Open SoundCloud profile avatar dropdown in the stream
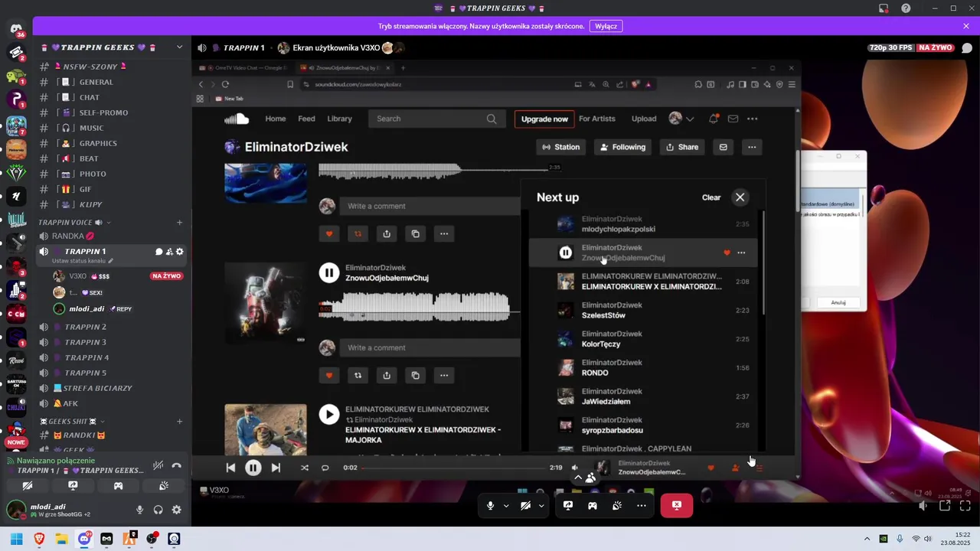 (x=681, y=119)
